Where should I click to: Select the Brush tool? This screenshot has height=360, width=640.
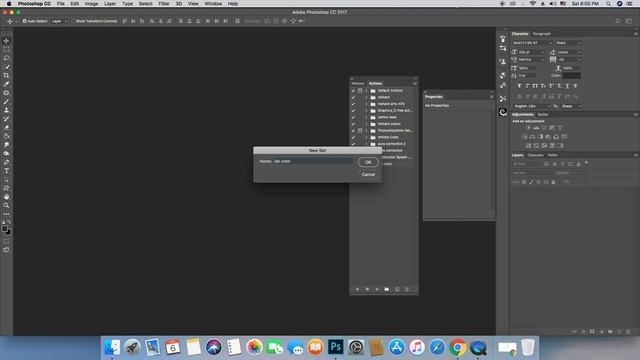coord(6,101)
